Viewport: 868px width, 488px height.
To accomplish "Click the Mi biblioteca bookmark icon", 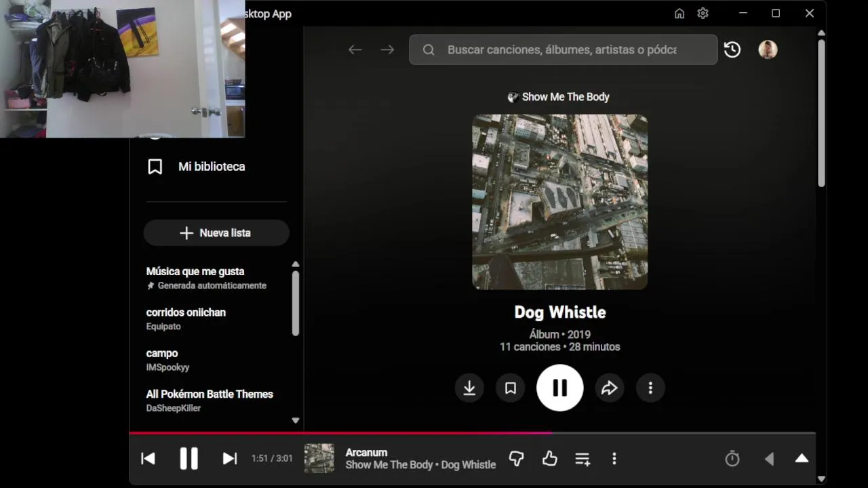I will point(155,167).
